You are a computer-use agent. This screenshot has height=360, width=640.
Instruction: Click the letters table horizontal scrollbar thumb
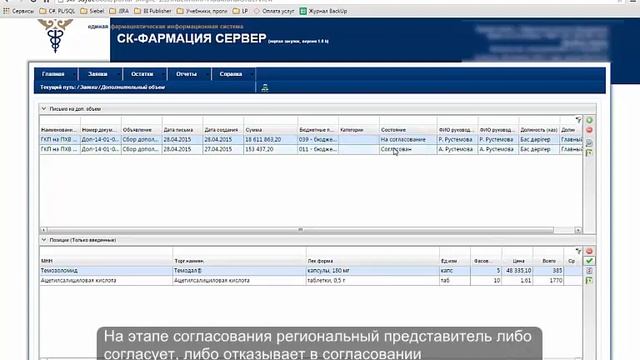click(300, 230)
